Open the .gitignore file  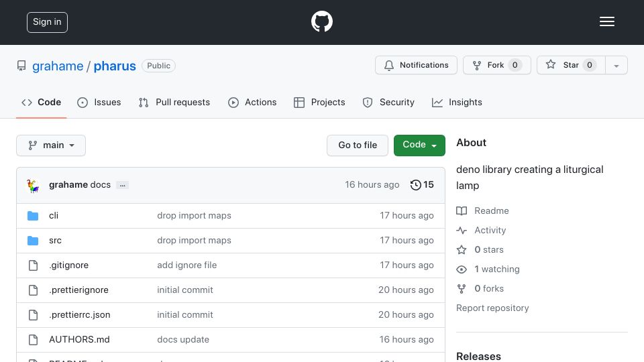tap(68, 265)
